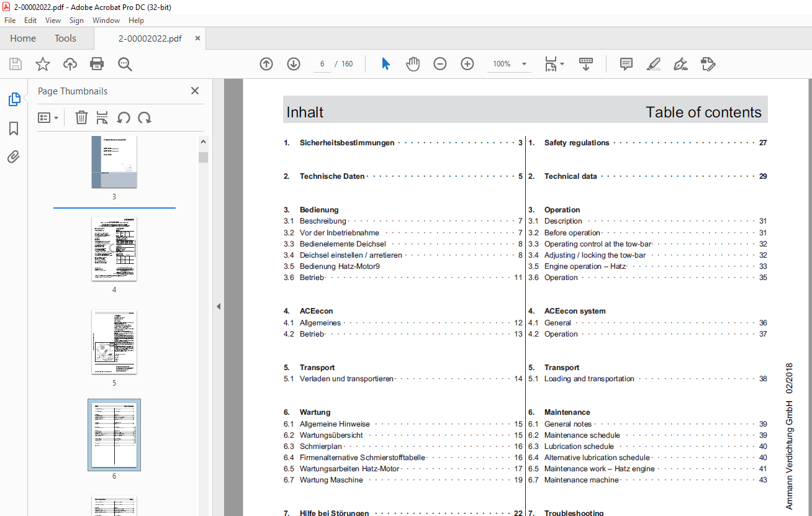Click the 'Technische Daten' contents entry

tap(332, 176)
